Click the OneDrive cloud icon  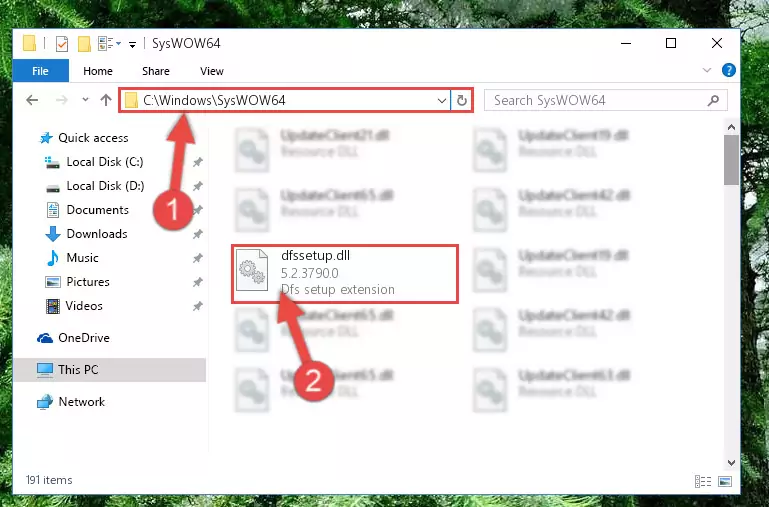click(x=45, y=338)
